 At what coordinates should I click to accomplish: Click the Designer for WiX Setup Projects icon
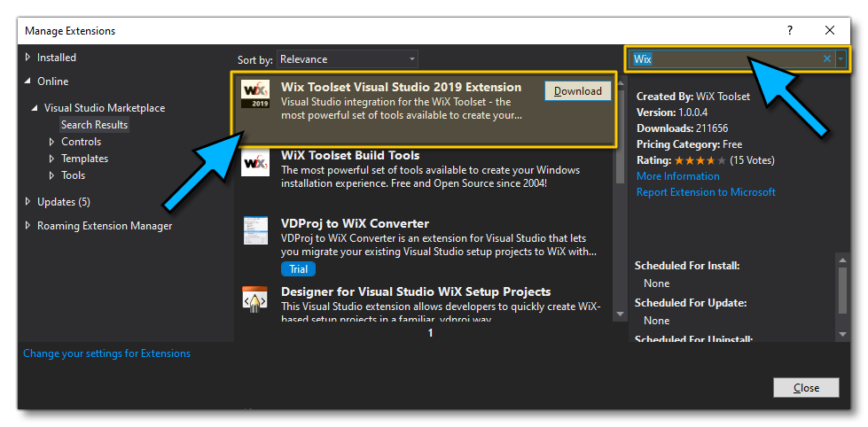(255, 299)
